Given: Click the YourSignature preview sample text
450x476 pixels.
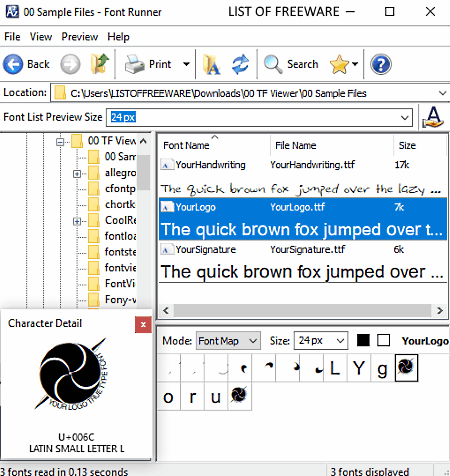Looking at the screenshot, I should pyautogui.click(x=302, y=272).
